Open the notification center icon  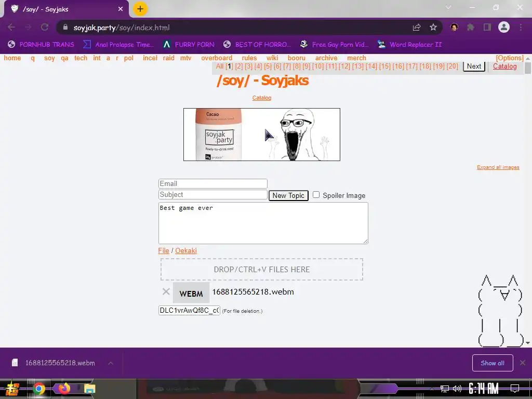515,389
